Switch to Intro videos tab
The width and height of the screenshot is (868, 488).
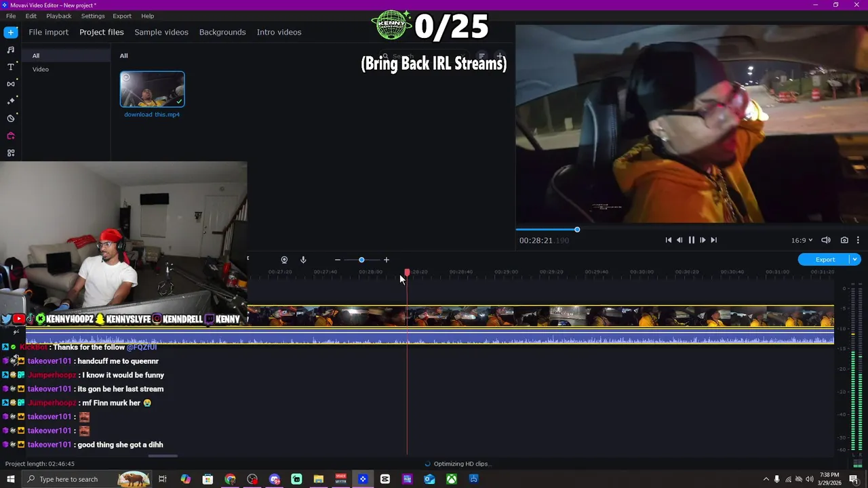[279, 32]
